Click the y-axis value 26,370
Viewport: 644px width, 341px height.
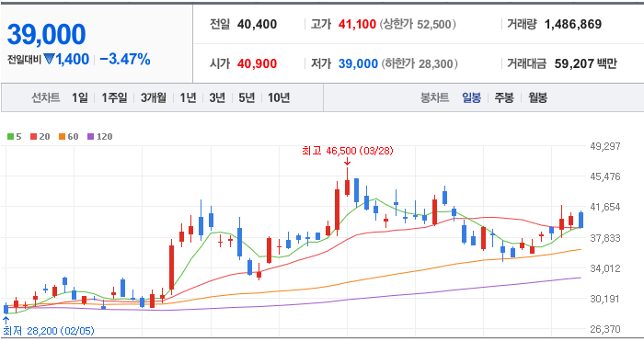point(605,329)
